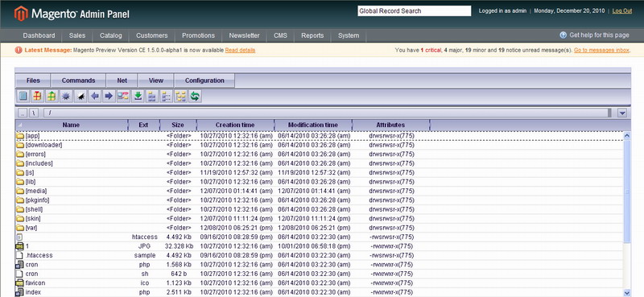Click Get help for this page
Viewport: 644px width, 297px height.
click(x=599, y=35)
